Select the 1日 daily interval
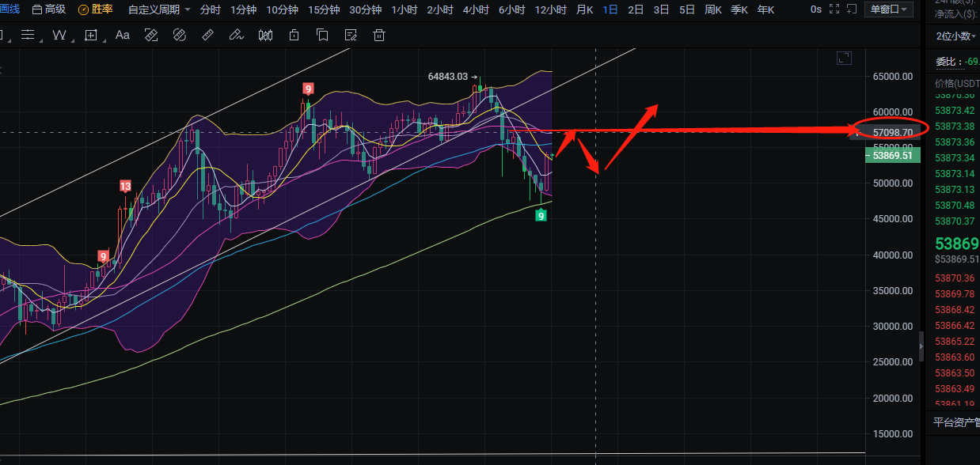 [x=610, y=9]
